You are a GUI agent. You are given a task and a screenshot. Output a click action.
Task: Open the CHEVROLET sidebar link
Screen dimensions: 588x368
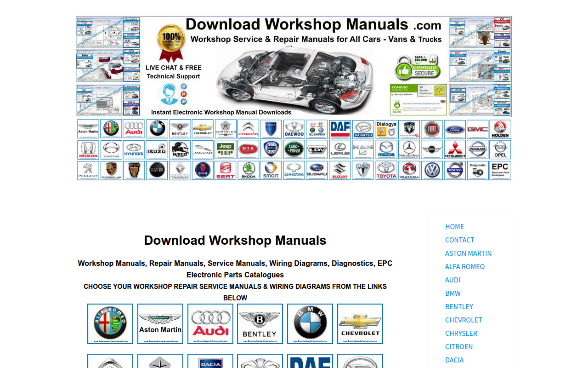point(464,320)
